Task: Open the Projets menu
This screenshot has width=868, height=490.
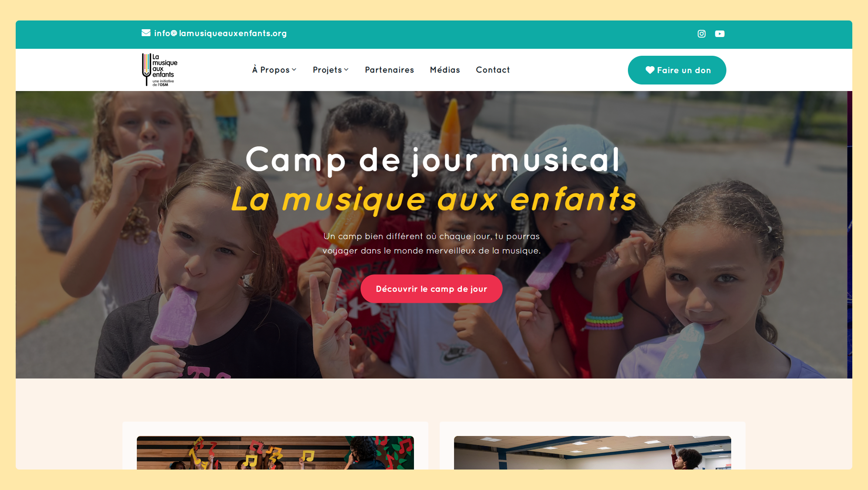Action: tap(331, 70)
